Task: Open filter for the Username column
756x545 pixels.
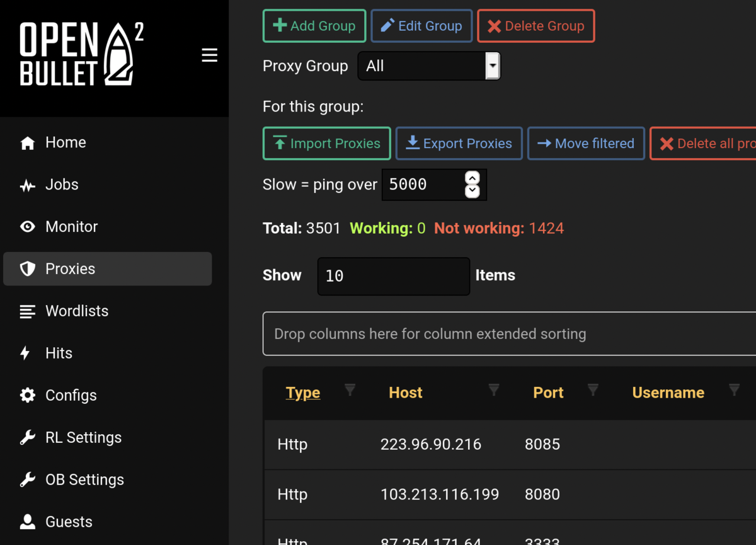Action: click(x=734, y=390)
